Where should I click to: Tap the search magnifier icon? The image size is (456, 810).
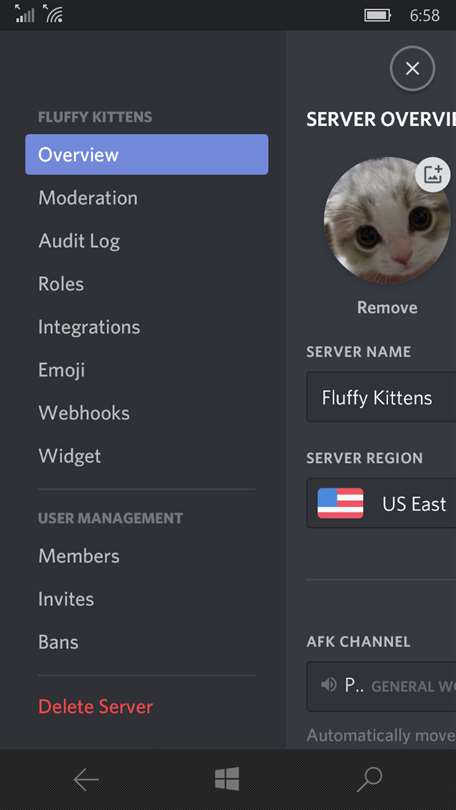pos(369,780)
